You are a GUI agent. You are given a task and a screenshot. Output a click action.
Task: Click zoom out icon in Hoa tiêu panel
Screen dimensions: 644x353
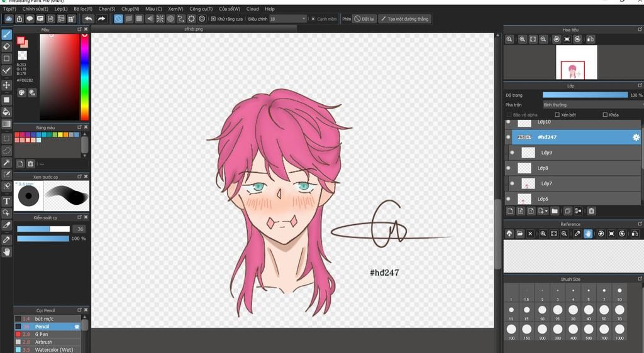point(543,39)
